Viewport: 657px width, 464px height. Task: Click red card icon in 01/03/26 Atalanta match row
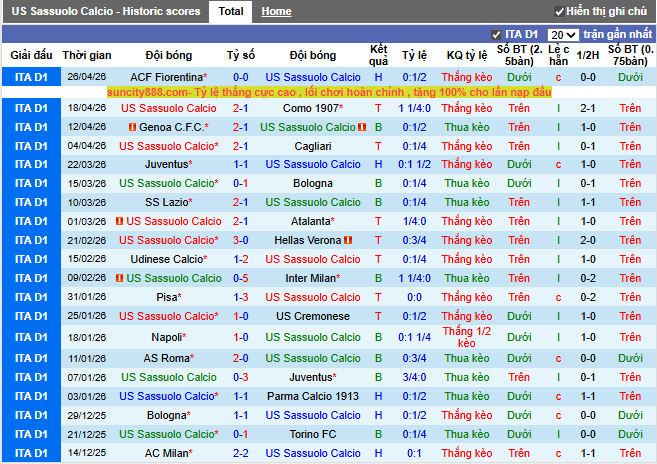(x=119, y=221)
